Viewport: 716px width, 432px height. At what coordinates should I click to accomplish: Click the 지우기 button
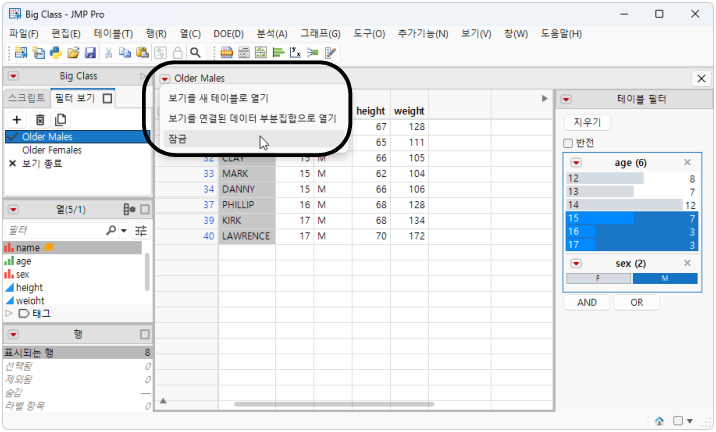587,122
